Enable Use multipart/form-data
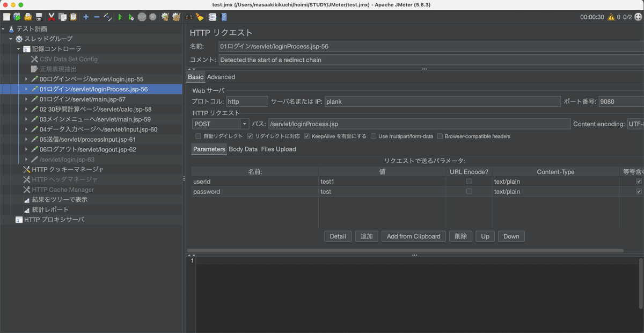Screen dimensions: 644x333 coord(374,136)
